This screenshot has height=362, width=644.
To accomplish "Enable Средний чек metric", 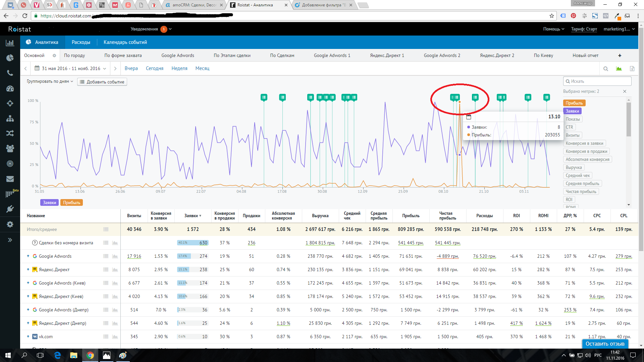I will tap(578, 176).
